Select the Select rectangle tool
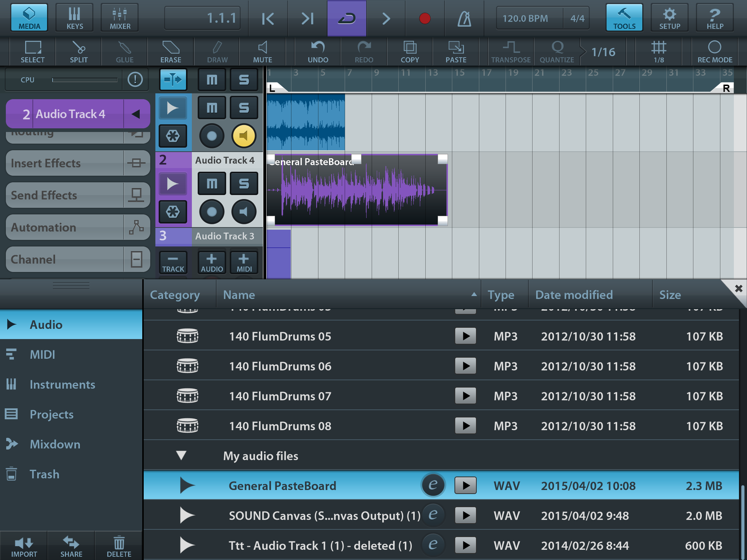 click(32, 51)
